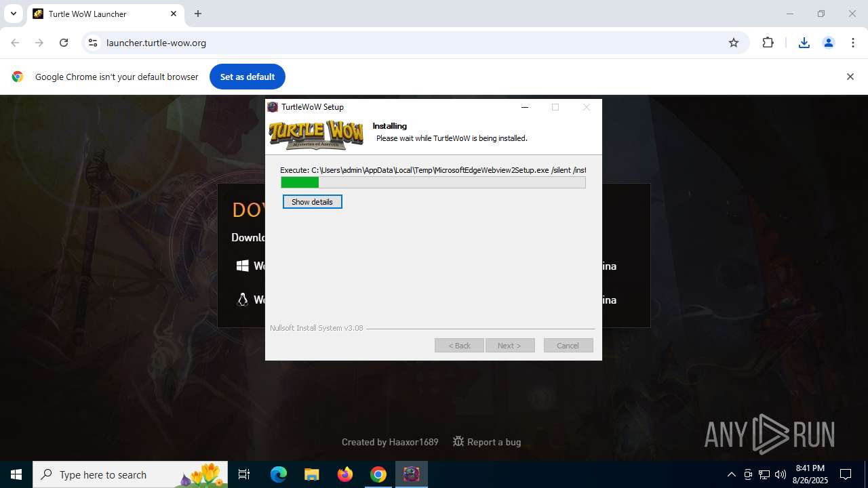This screenshot has width=868, height=488.
Task: Click the Windows download icon on page
Action: (242, 266)
